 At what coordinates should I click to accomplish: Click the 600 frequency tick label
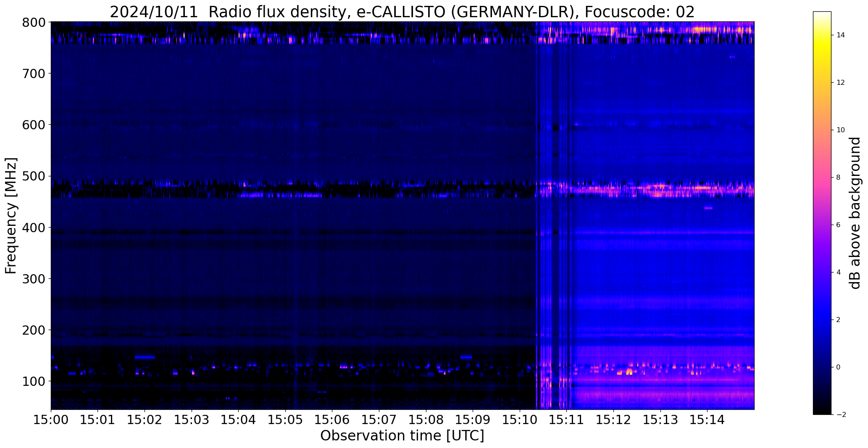(33, 125)
